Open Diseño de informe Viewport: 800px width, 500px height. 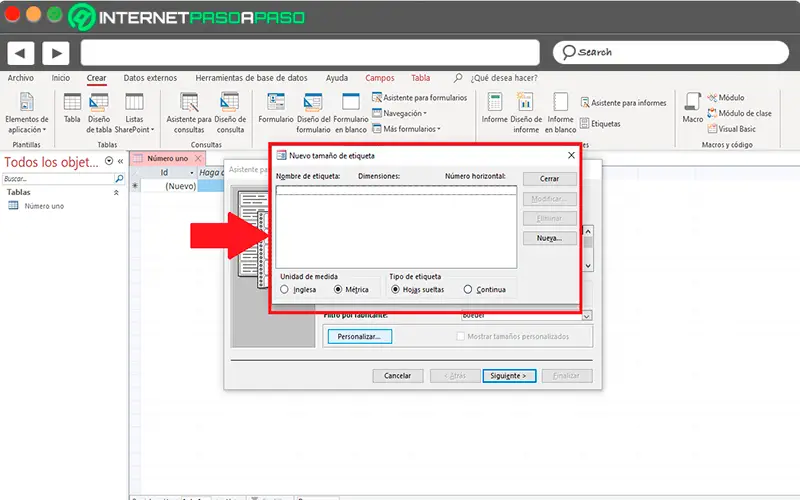click(x=526, y=113)
